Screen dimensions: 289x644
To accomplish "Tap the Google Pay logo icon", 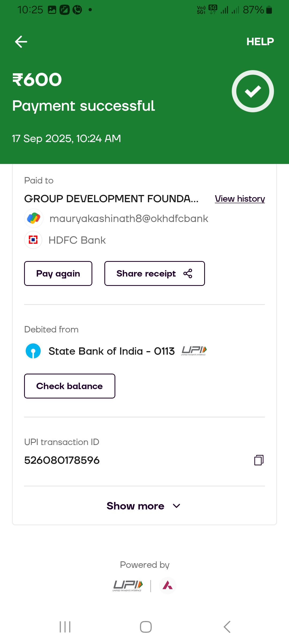I will pyautogui.click(x=34, y=218).
